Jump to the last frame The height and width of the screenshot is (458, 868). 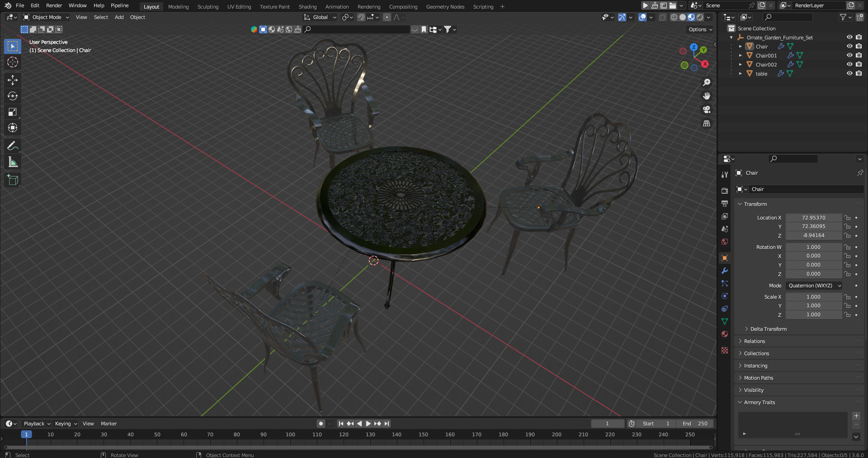click(387, 424)
